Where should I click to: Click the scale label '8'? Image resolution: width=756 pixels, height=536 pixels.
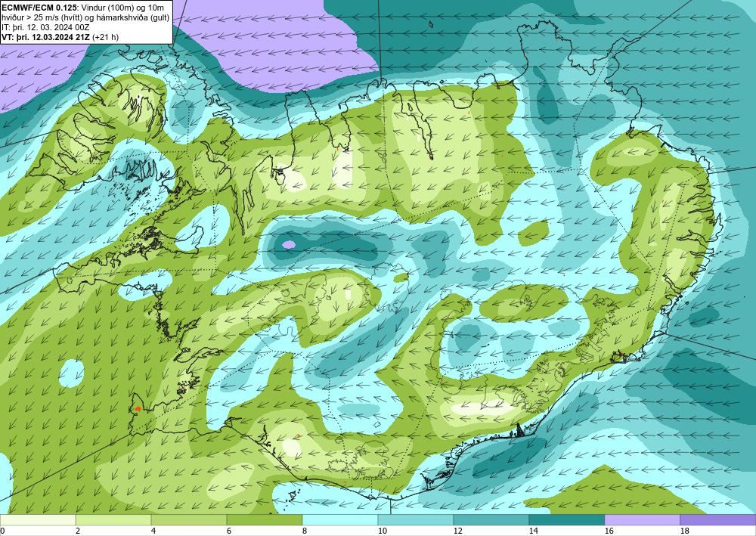coord(305,531)
